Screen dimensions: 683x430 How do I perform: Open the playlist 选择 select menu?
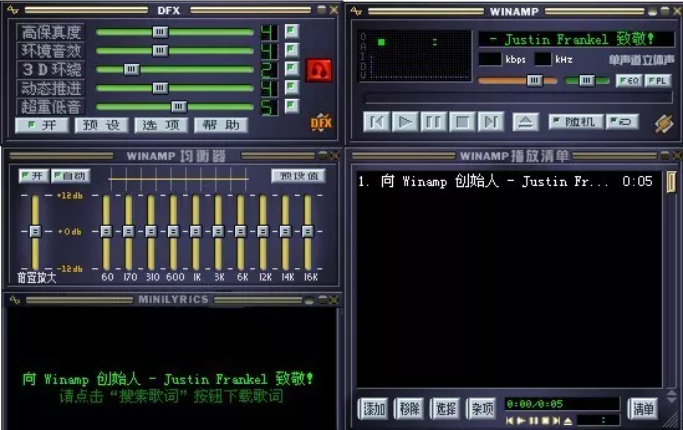(445, 409)
